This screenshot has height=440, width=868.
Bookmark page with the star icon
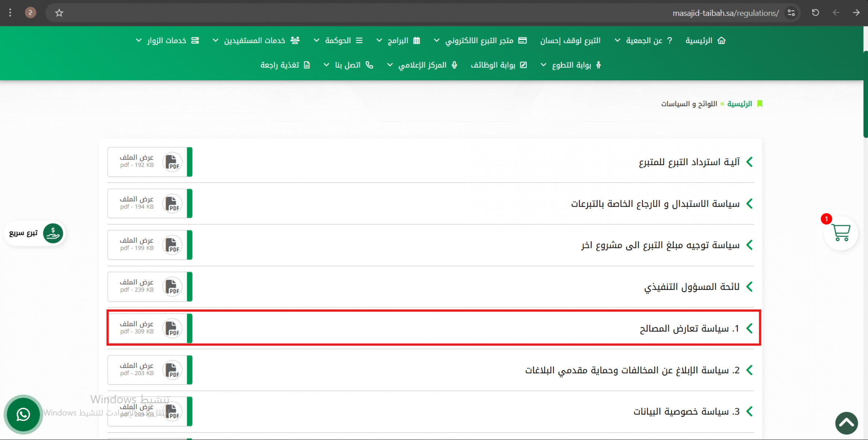tap(59, 13)
